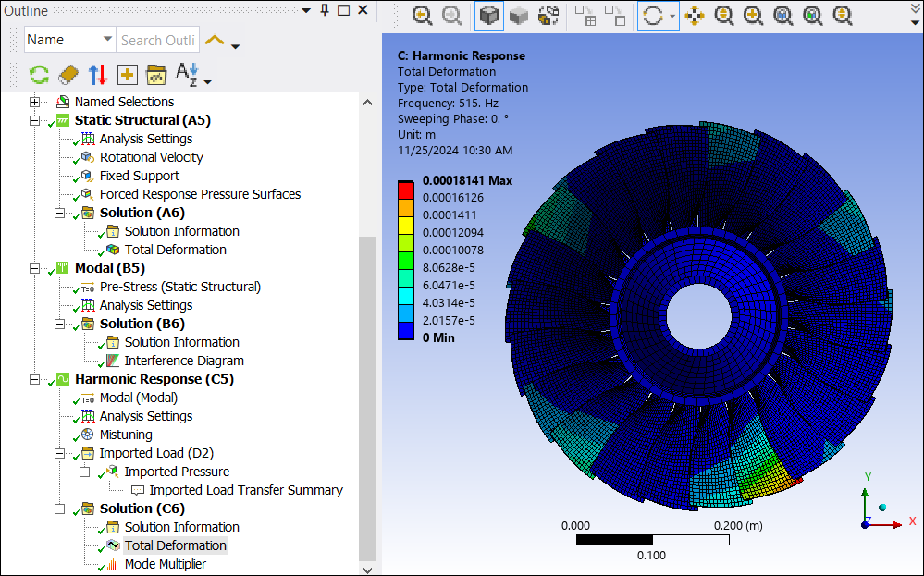
Task: Click the Expand All plus icon
Action: 127,75
